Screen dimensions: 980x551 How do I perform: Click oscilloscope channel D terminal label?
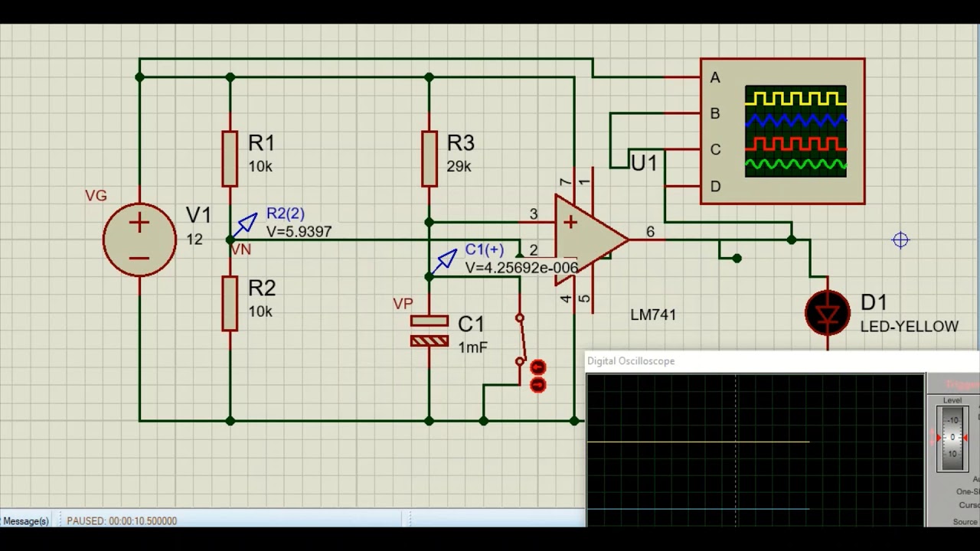pos(715,186)
